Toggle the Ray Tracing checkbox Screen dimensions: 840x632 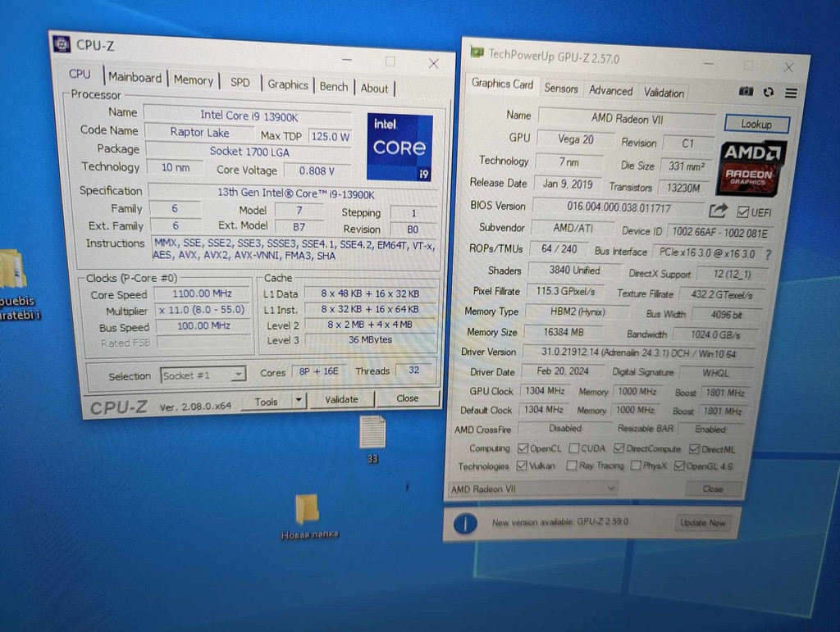point(572,466)
